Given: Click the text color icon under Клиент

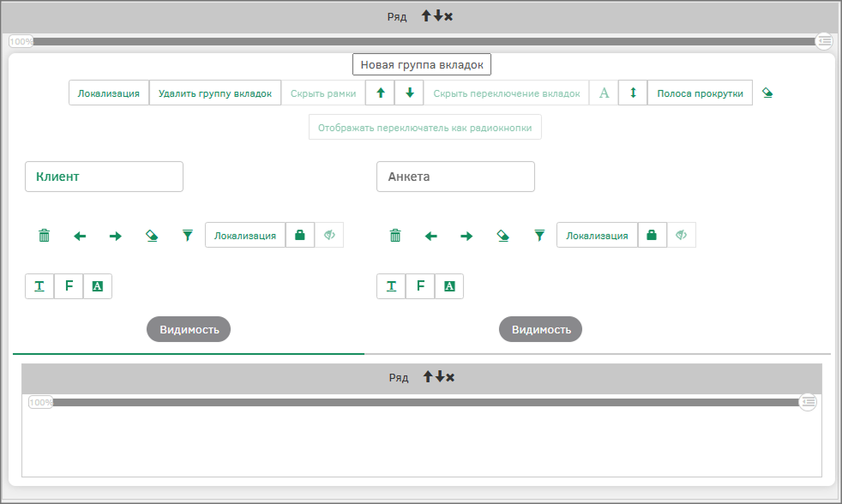Looking at the screenshot, I should [39, 286].
